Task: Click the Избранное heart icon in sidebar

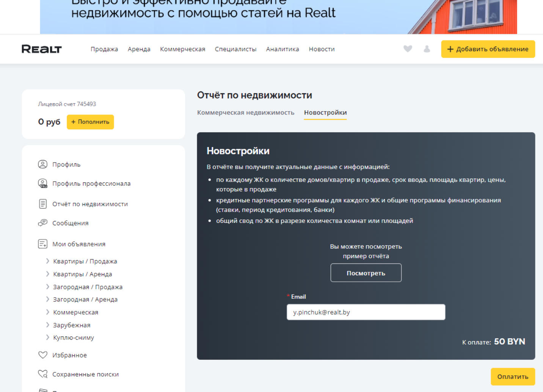Action: pyautogui.click(x=43, y=355)
